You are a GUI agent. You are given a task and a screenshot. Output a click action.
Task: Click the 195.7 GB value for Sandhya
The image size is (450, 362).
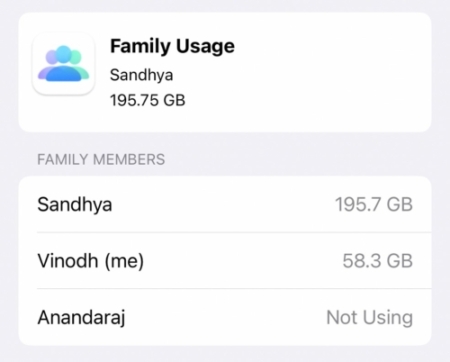click(x=374, y=204)
